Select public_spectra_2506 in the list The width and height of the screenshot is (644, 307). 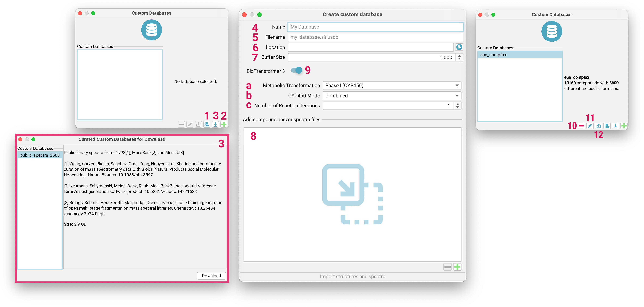40,155
